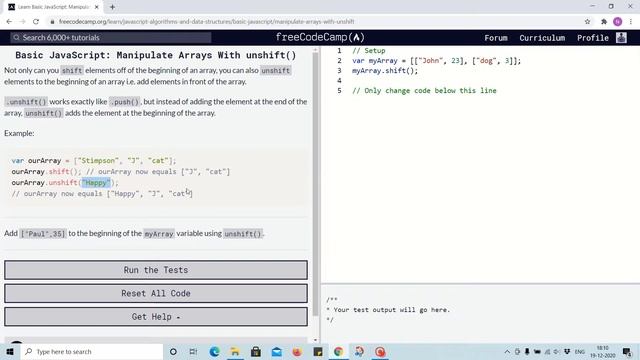The image size is (640, 360).
Task: Switch to Chrome in taskbar
Action: [x=338, y=351]
